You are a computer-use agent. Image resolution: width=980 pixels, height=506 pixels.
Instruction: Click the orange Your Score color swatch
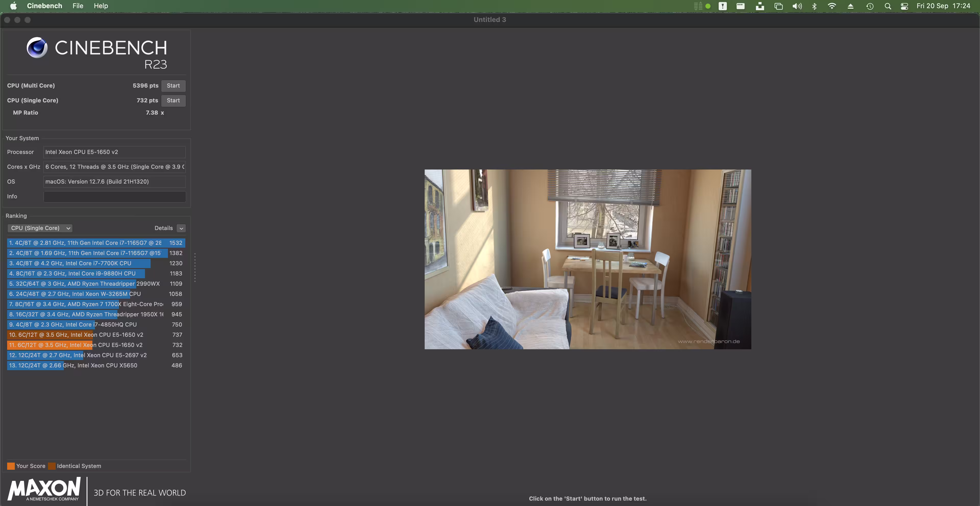click(x=11, y=466)
